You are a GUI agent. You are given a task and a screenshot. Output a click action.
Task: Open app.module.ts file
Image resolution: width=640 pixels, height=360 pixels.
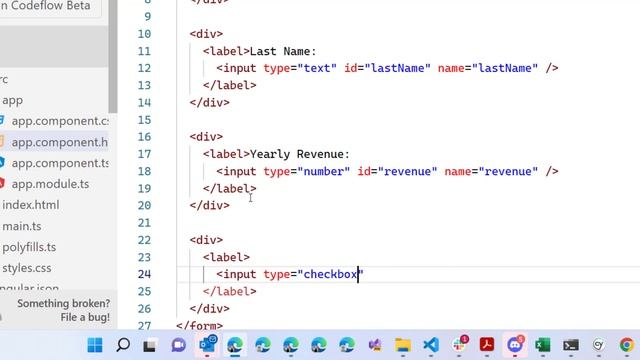[x=50, y=184]
